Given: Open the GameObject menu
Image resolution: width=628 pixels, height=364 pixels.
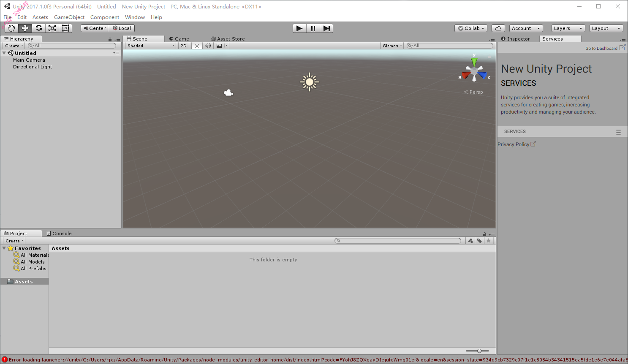Looking at the screenshot, I should tap(69, 17).
